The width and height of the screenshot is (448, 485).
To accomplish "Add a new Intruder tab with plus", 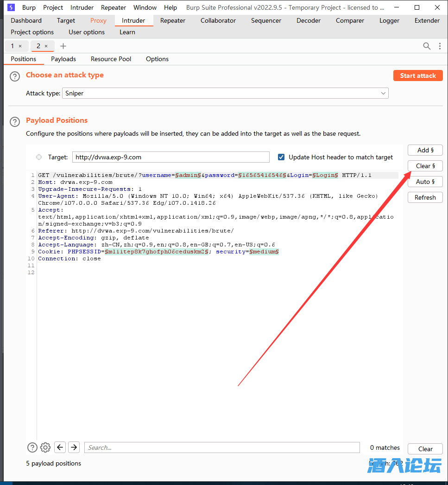I will point(63,46).
